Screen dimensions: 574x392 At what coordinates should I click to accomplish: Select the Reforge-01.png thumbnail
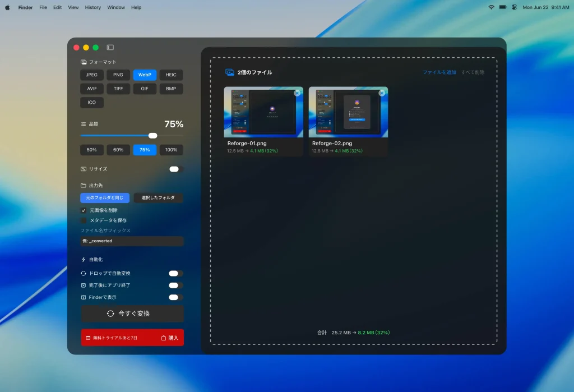coord(263,112)
